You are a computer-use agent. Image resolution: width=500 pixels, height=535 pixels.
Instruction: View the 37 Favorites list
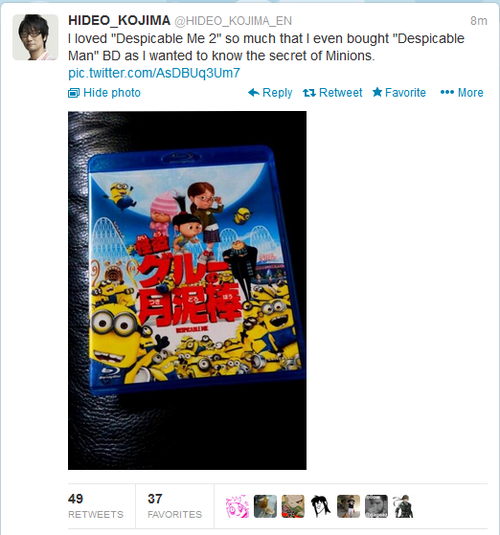click(174, 506)
